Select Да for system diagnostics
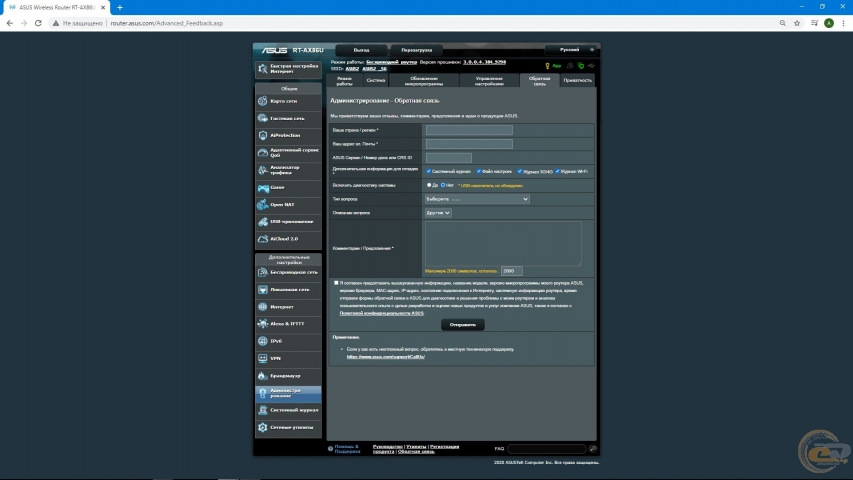 pyautogui.click(x=429, y=185)
